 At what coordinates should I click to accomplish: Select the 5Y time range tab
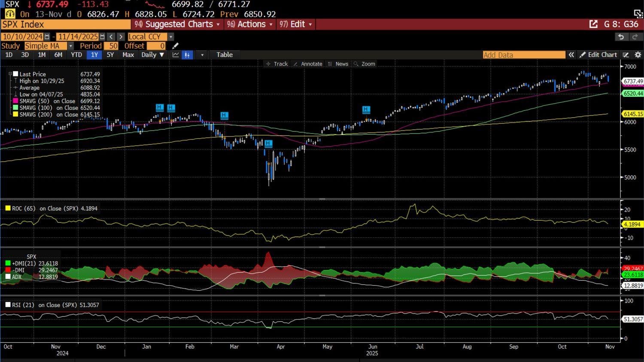[x=110, y=55]
